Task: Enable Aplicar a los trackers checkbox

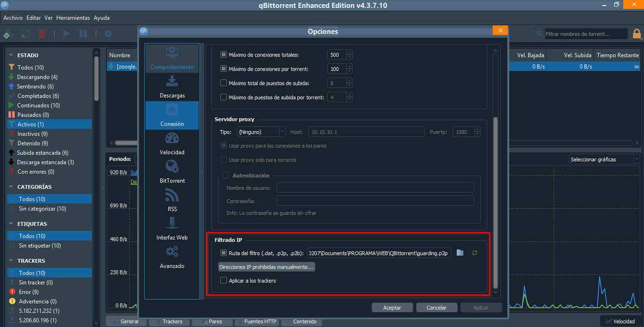Action: coord(224,281)
